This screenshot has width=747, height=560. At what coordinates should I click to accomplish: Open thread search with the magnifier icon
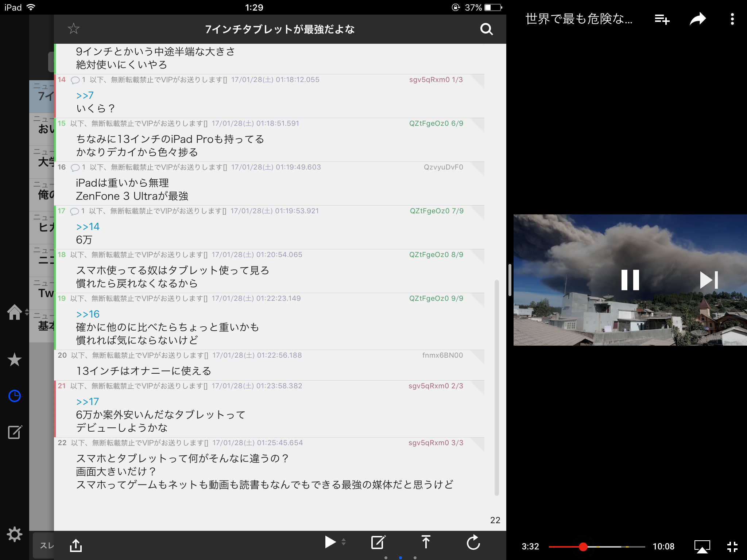click(486, 29)
